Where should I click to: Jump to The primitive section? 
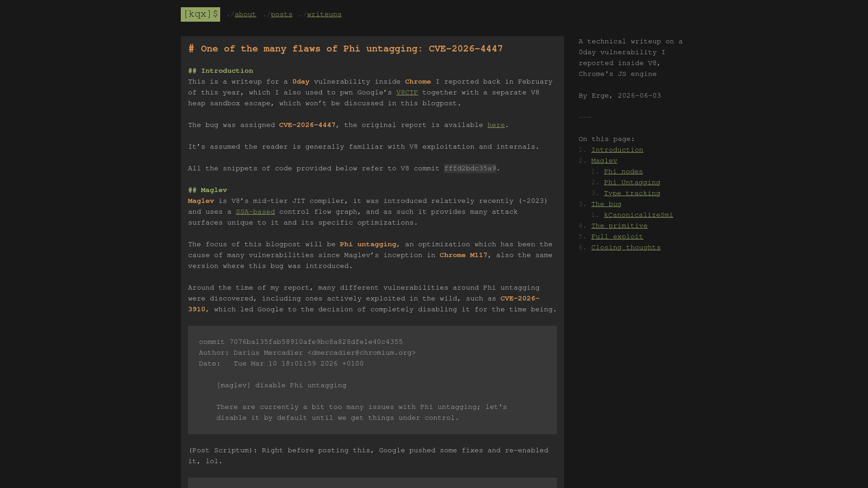click(619, 226)
